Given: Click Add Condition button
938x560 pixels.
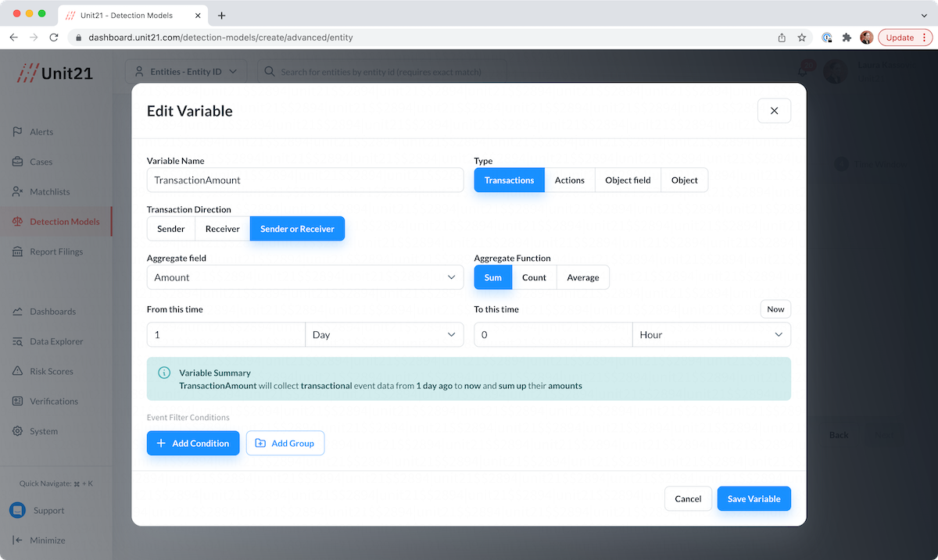Looking at the screenshot, I should tap(193, 443).
